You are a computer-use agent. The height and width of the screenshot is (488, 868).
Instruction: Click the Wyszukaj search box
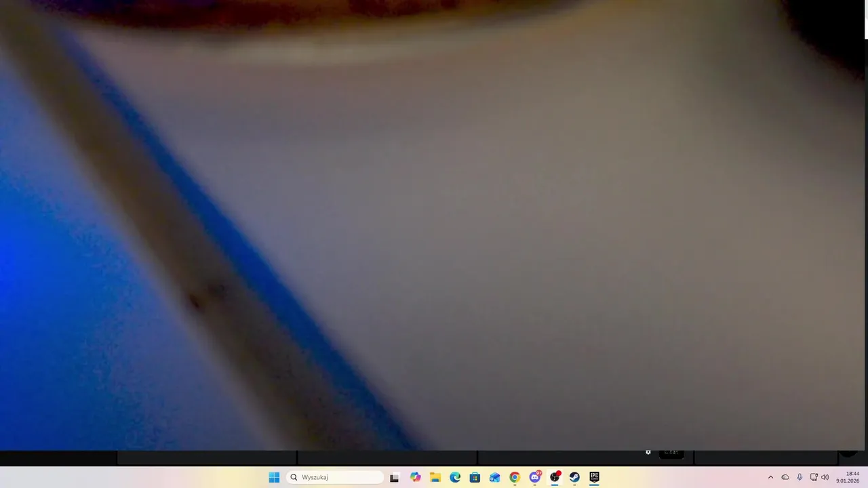click(335, 477)
